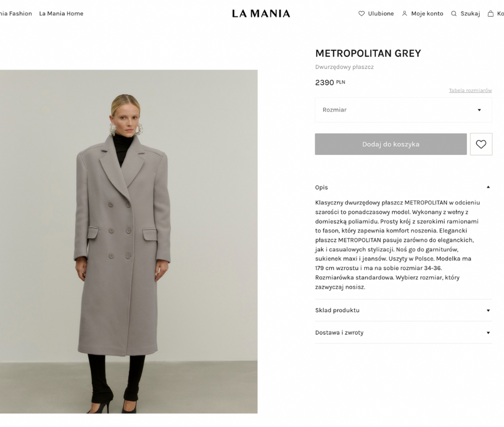Screen dimensions: 504x427
Task: Click the Rozmiar dropdown arrow
Action: point(479,110)
